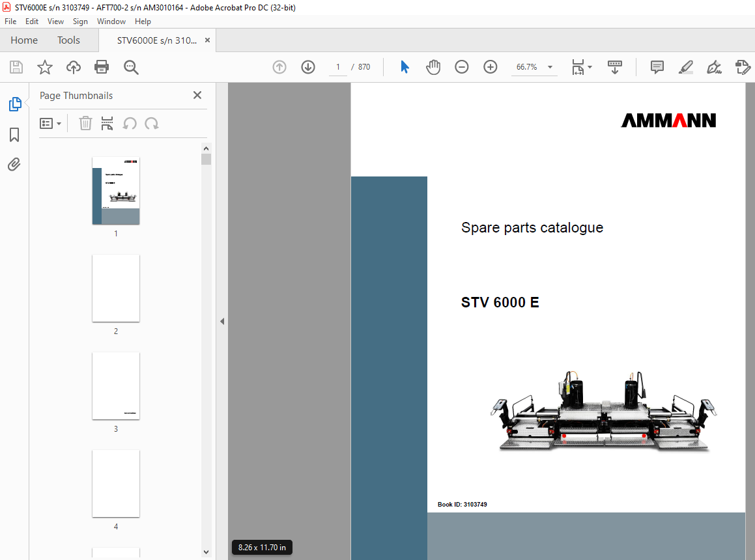
Task: Close the STV6000E document tab
Action: click(x=208, y=40)
